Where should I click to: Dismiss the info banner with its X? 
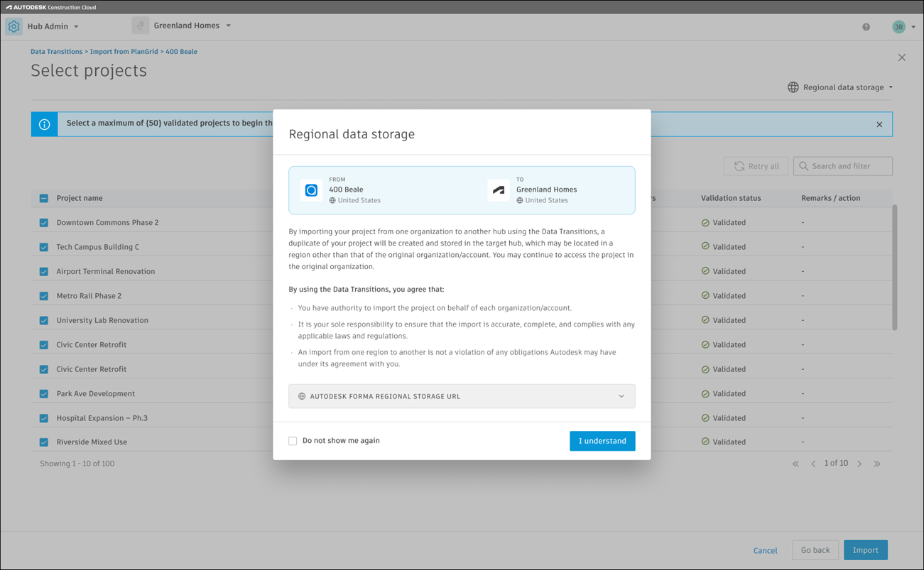pos(879,124)
